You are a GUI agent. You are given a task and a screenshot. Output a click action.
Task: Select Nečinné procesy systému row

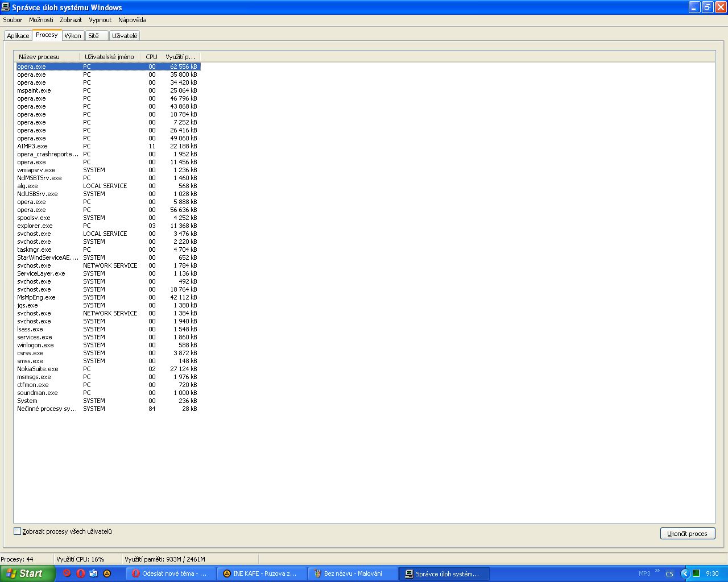coord(108,409)
